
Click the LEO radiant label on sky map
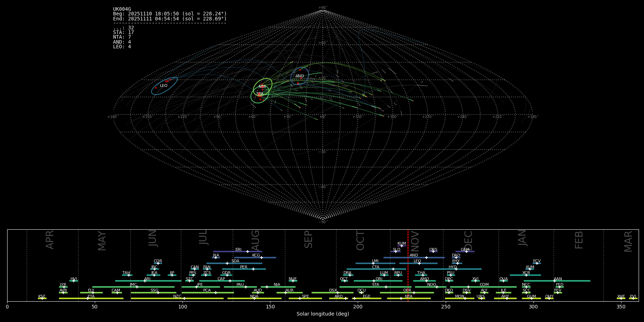pos(164,86)
